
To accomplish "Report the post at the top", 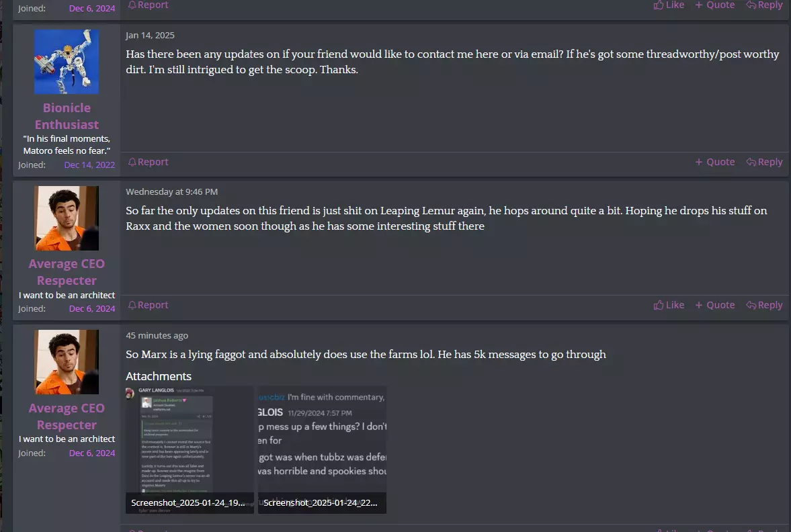I will pyautogui.click(x=149, y=5).
